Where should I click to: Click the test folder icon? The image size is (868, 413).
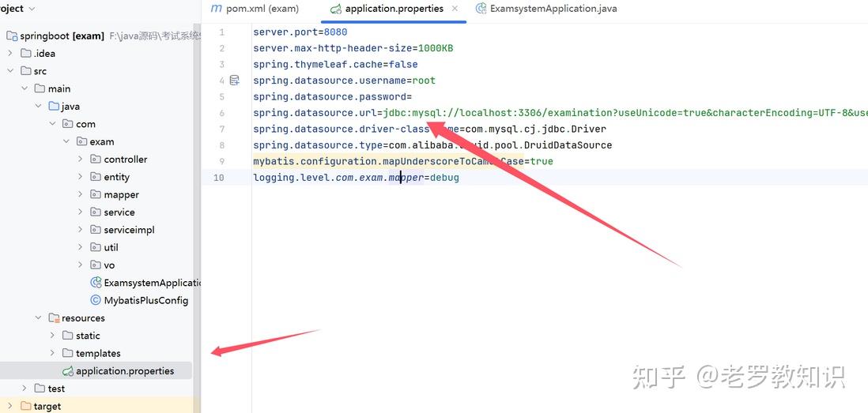(40, 389)
